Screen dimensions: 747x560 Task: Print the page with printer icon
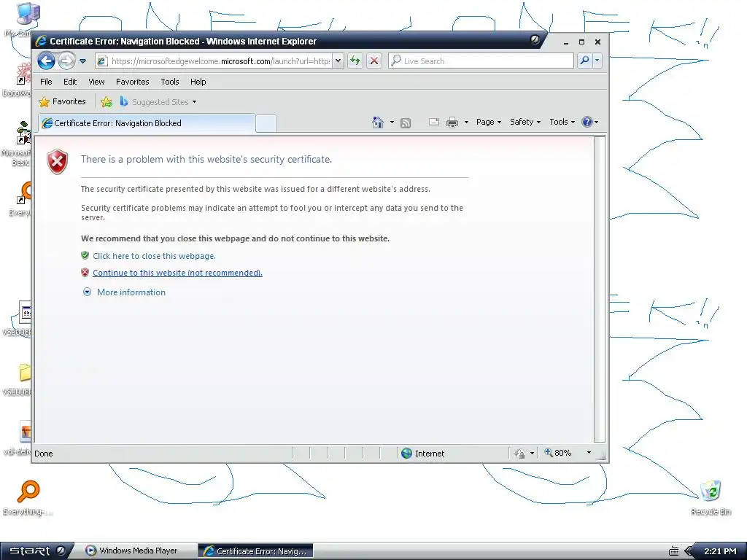[x=452, y=122]
